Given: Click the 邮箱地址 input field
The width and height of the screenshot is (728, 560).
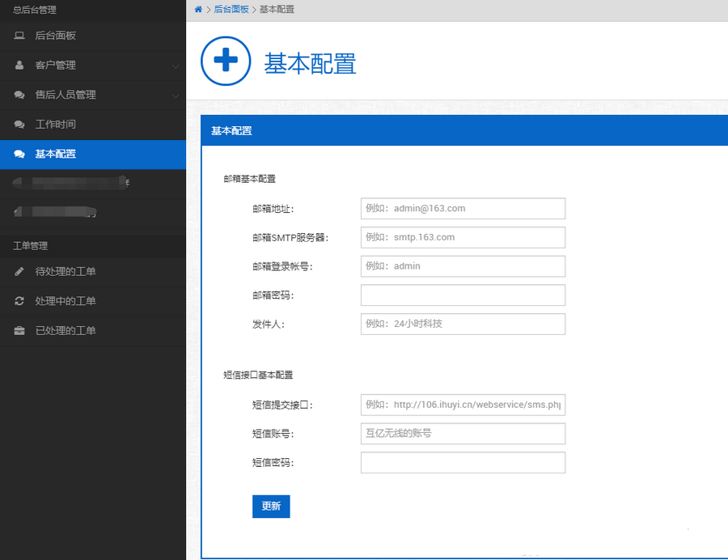Looking at the screenshot, I should coord(462,208).
